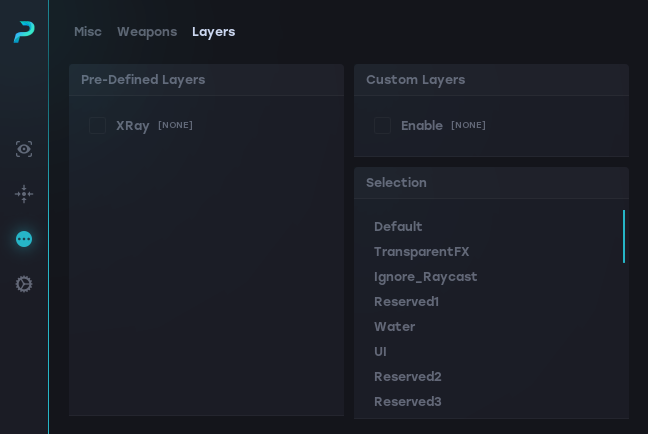Choose the Ignore_Raycast layer

(426, 277)
